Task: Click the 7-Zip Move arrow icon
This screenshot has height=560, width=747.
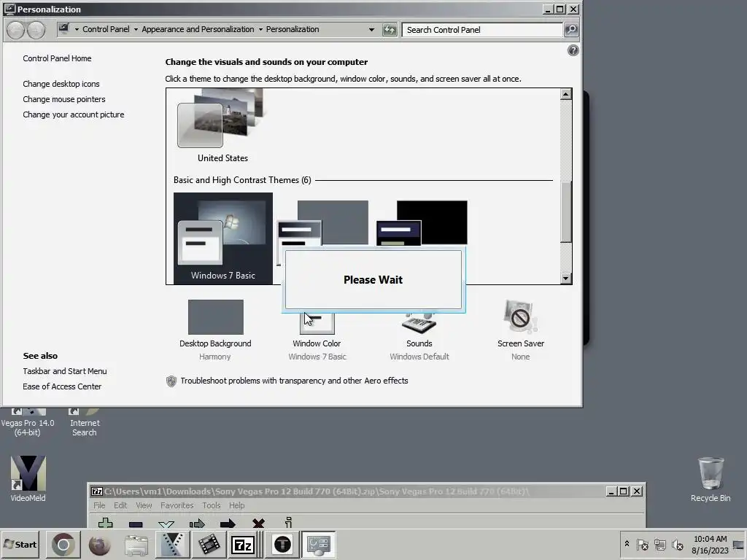Action: point(228,524)
